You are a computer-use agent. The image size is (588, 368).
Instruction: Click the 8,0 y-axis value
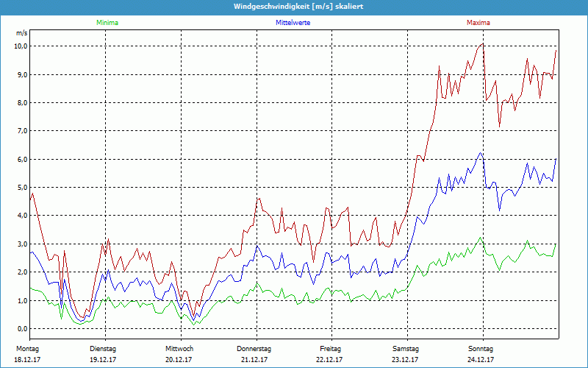21,103
